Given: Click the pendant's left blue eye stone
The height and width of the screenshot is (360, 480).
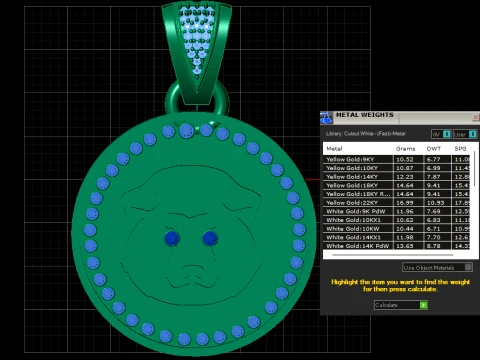Looking at the screenshot, I should 172,238.
